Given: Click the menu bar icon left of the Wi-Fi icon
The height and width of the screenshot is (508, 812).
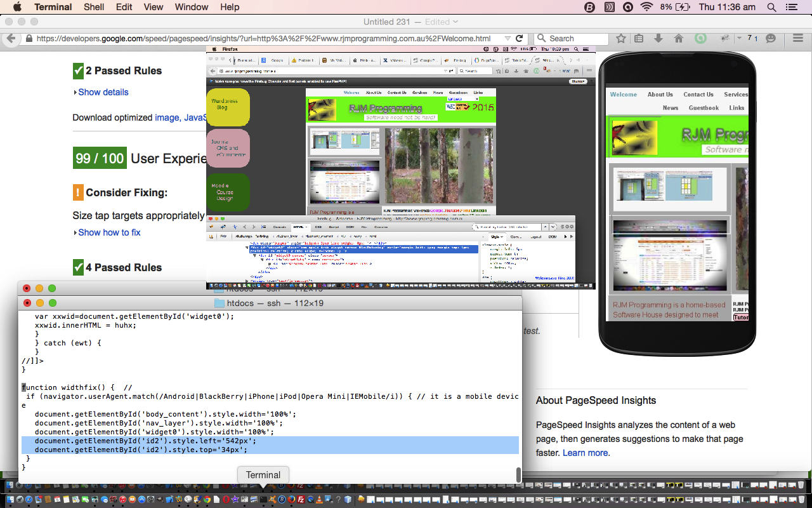Looking at the screenshot, I should (x=627, y=7).
